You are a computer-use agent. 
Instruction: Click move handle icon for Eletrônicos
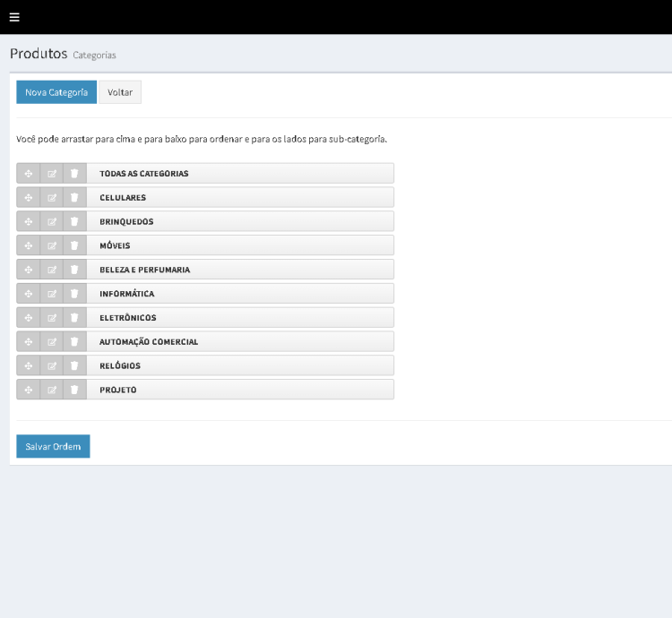(x=29, y=318)
